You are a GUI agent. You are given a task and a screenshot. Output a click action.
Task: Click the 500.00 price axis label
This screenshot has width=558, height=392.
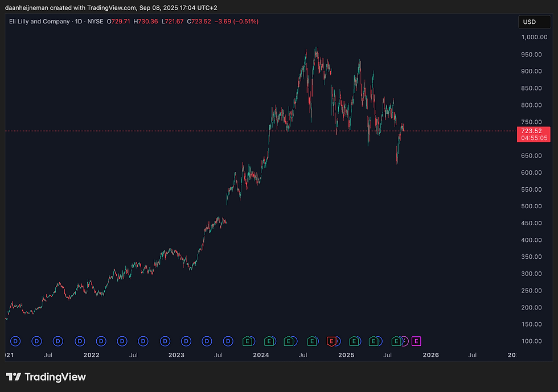pos(531,207)
